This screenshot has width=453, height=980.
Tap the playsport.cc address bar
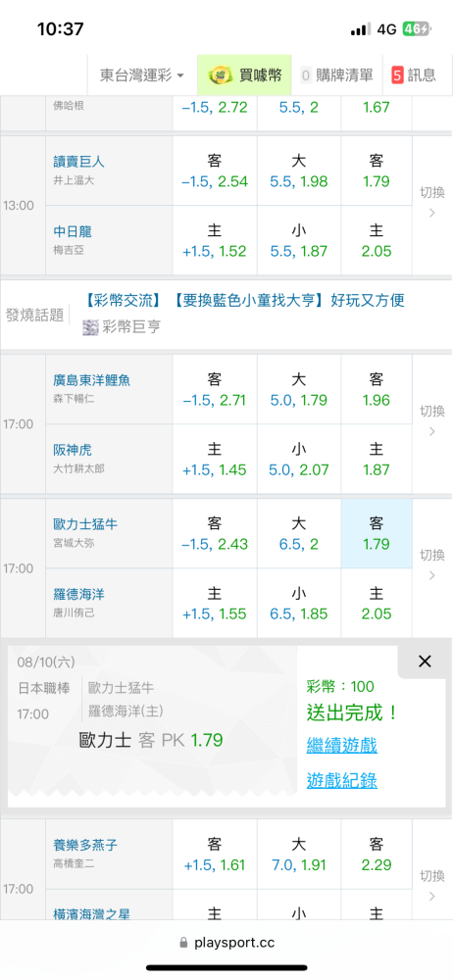click(226, 943)
